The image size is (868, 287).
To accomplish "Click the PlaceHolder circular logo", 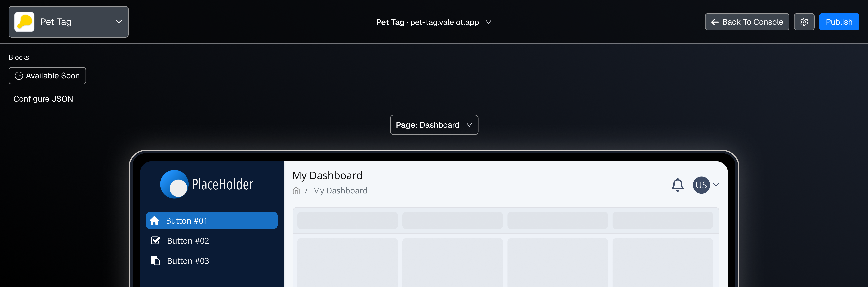I will point(174,184).
